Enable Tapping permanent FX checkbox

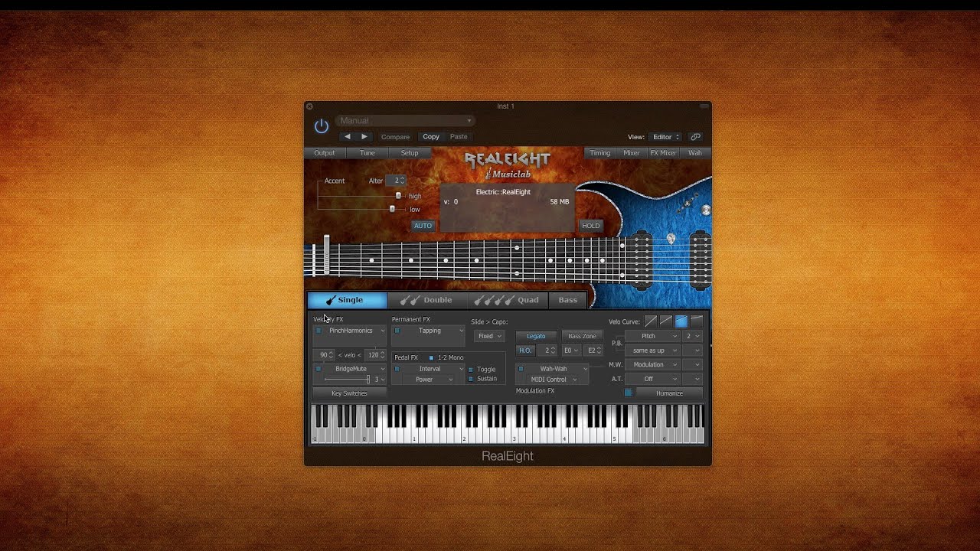point(397,331)
